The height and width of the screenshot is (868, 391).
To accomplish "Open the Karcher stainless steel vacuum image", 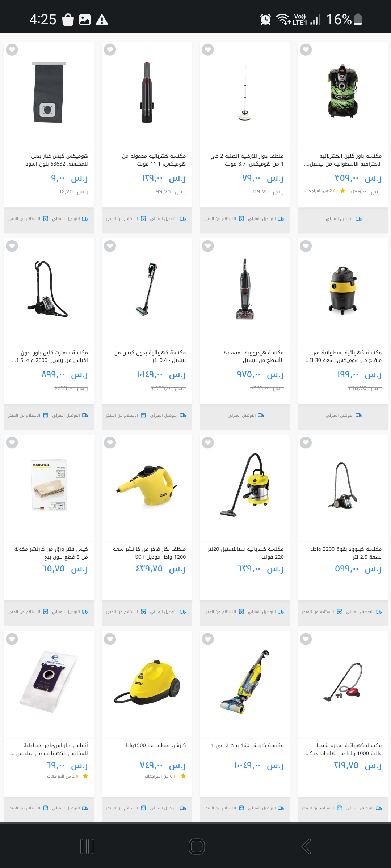I will click(245, 485).
